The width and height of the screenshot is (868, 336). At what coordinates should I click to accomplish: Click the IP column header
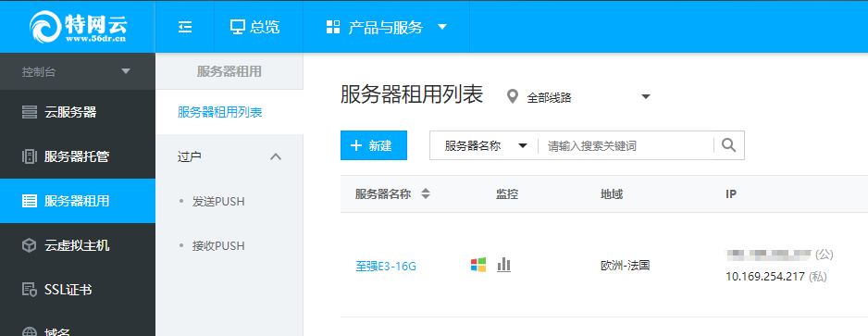(731, 194)
